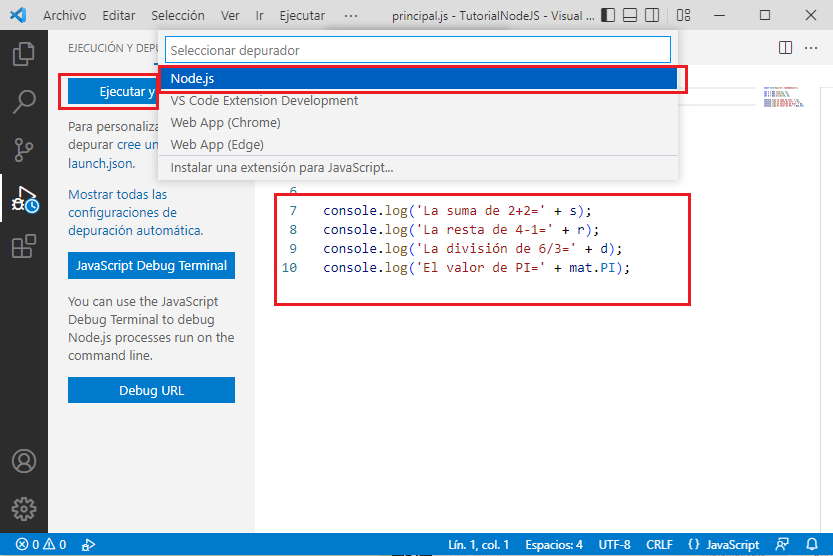Open the Explorer view in activity bar

pyautogui.click(x=24, y=54)
